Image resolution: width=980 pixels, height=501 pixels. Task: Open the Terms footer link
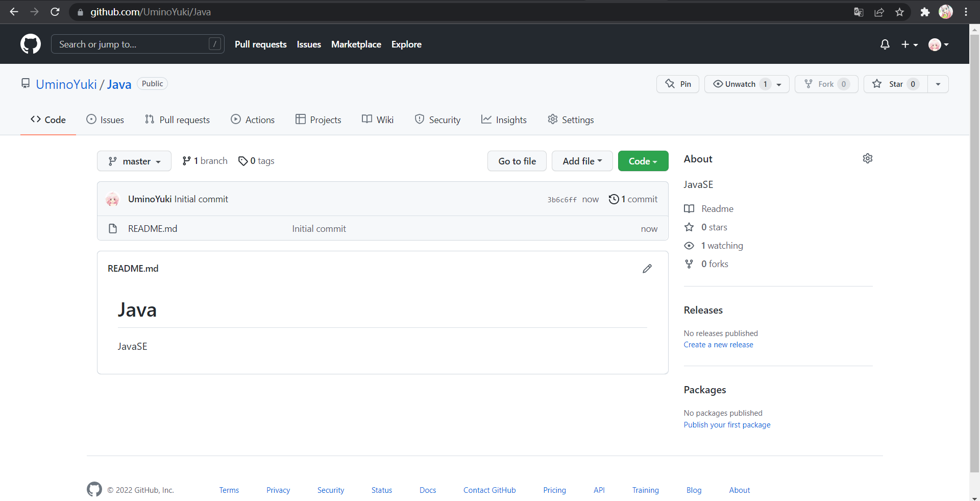229,490
